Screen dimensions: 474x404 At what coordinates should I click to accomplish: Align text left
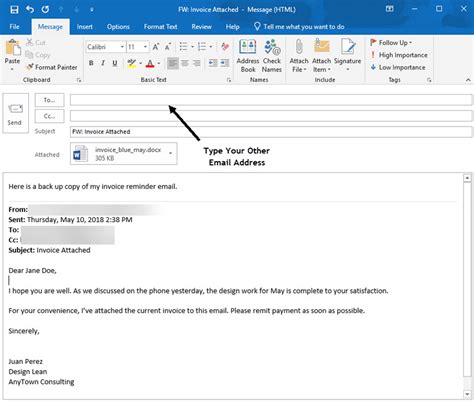click(173, 63)
